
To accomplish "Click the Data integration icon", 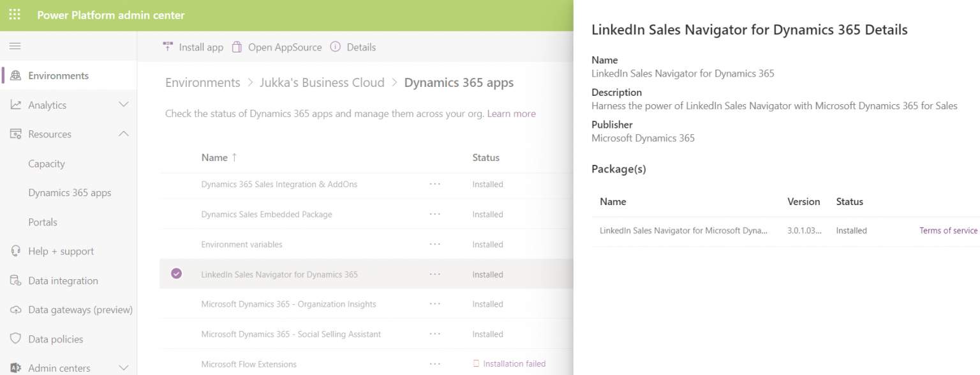I will (x=16, y=280).
